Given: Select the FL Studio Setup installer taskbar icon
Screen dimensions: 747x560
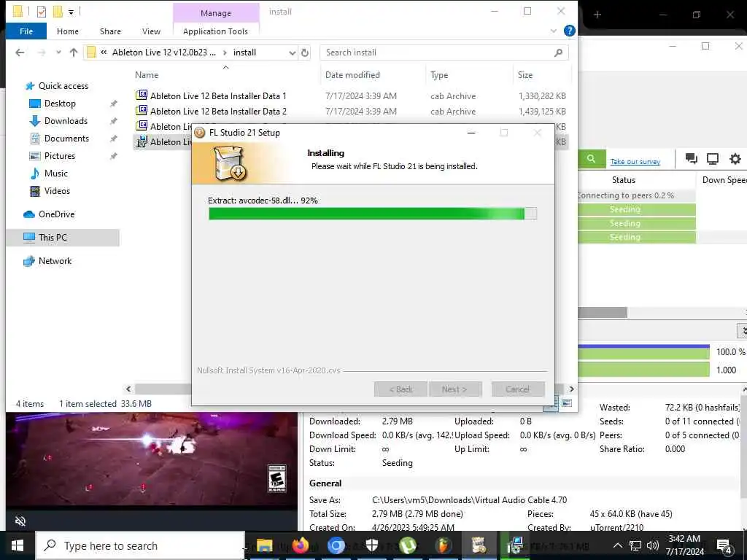Looking at the screenshot, I should (x=479, y=545).
